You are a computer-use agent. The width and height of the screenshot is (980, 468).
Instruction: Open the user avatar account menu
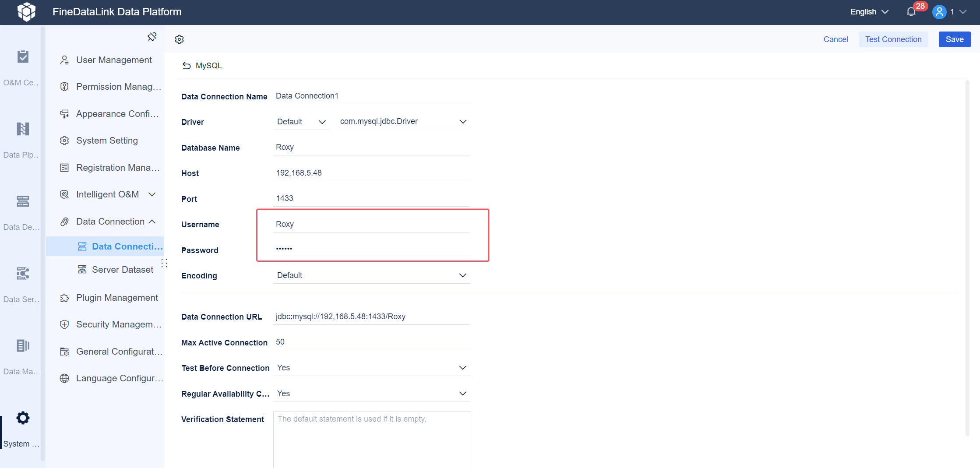[939, 12]
